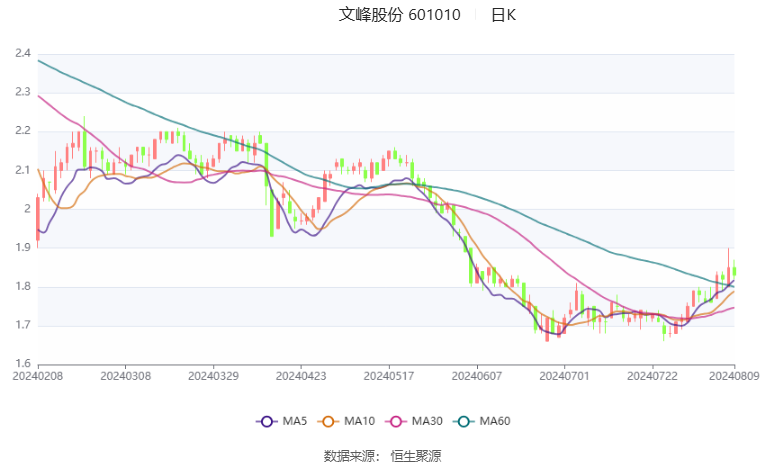Hide the MA5 line via its label

click(x=295, y=421)
